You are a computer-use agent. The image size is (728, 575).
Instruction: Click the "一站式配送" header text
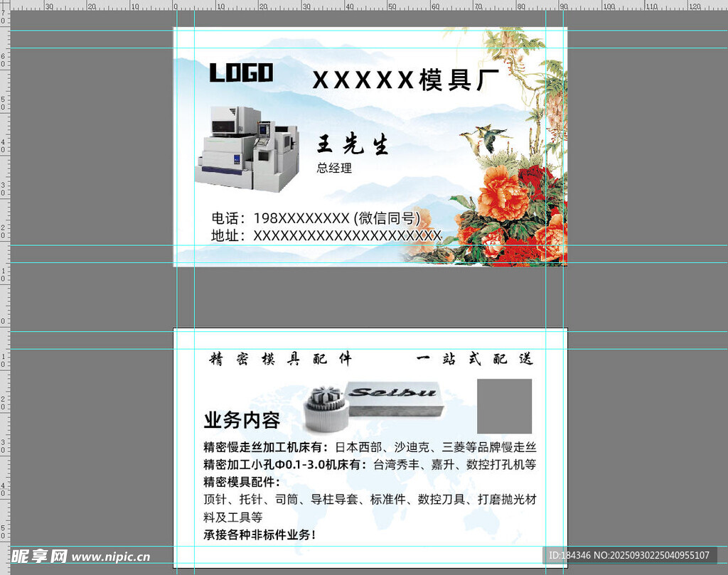tap(474, 359)
